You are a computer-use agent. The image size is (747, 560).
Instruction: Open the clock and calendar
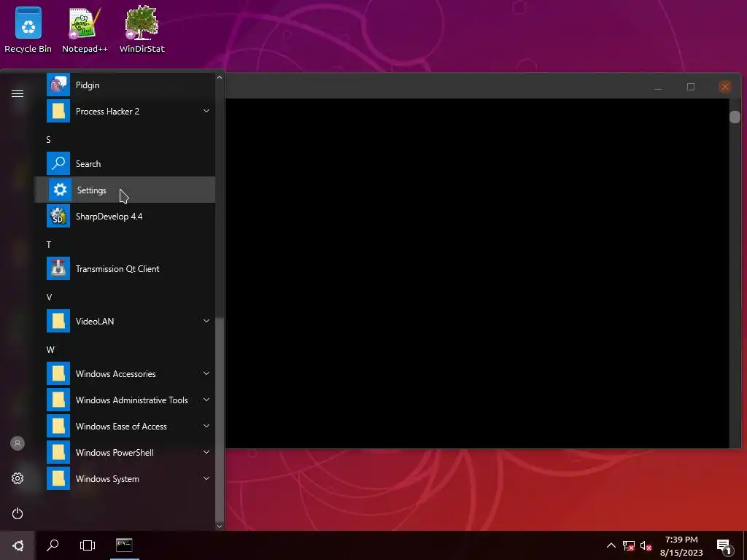tap(681, 545)
